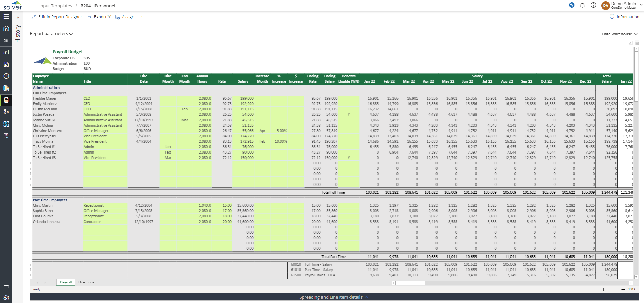Toggle the Information panel
Viewport: 644px width, 303px height.
click(x=624, y=17)
